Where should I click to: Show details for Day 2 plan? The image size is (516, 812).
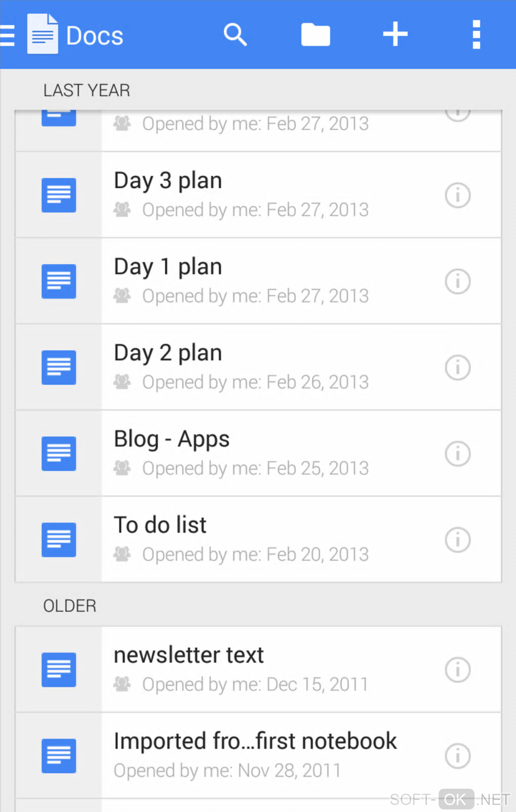[x=457, y=367]
